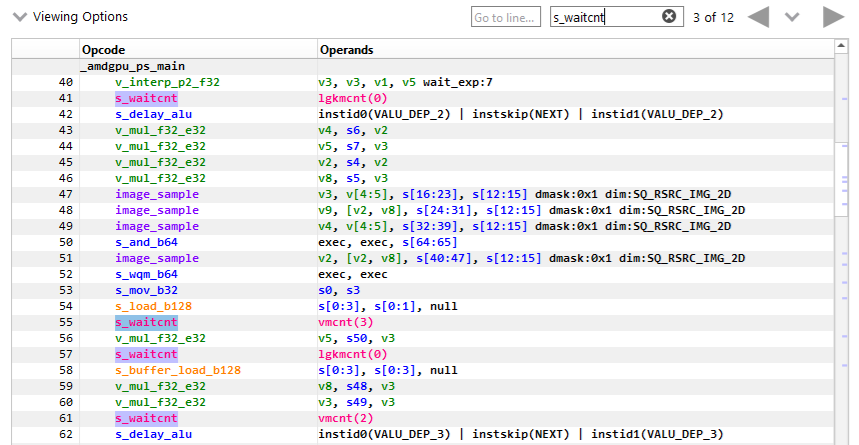Click the Opcode column header

coord(104,49)
